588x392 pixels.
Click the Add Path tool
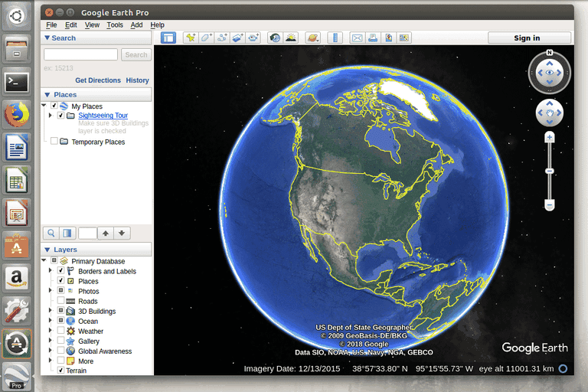pyautogui.click(x=222, y=38)
